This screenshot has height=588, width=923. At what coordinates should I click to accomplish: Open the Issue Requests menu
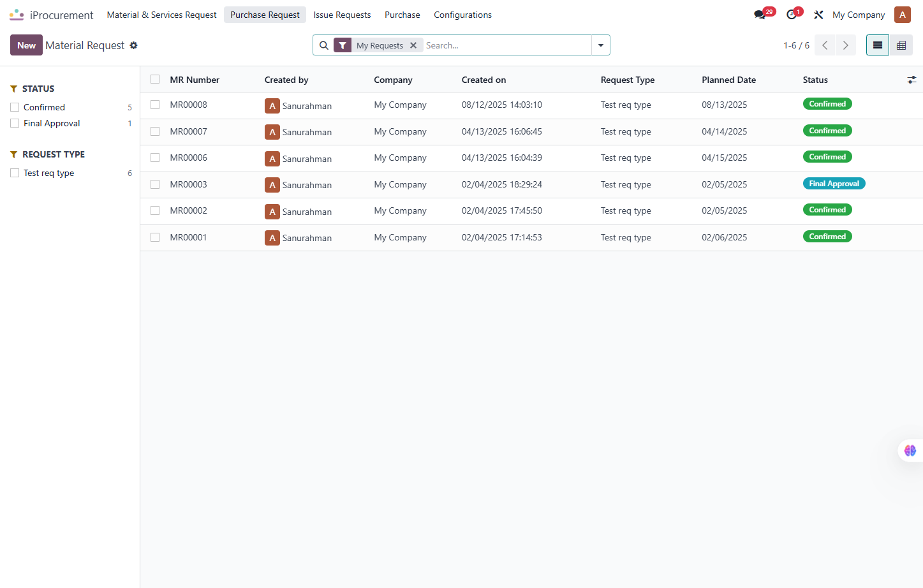342,15
